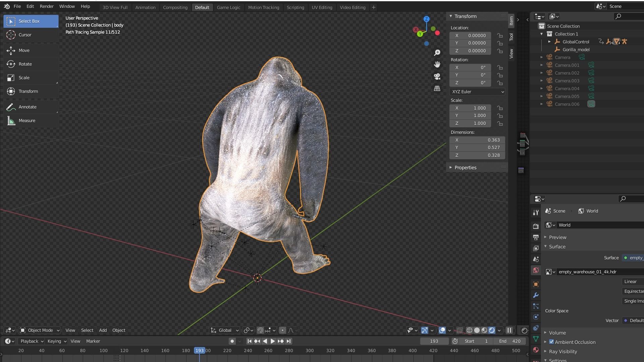Open the Modifiers wrench tab
This screenshot has height=362, width=644.
[x=536, y=295]
